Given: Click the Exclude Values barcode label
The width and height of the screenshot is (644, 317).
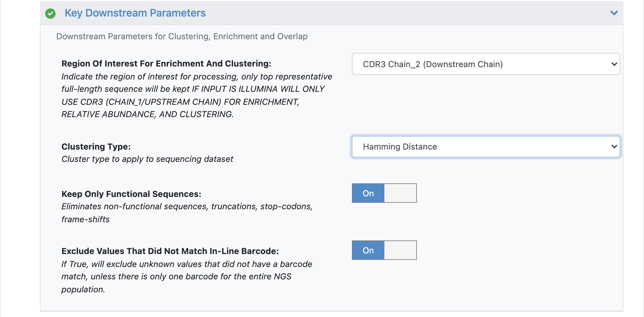Looking at the screenshot, I should [170, 251].
